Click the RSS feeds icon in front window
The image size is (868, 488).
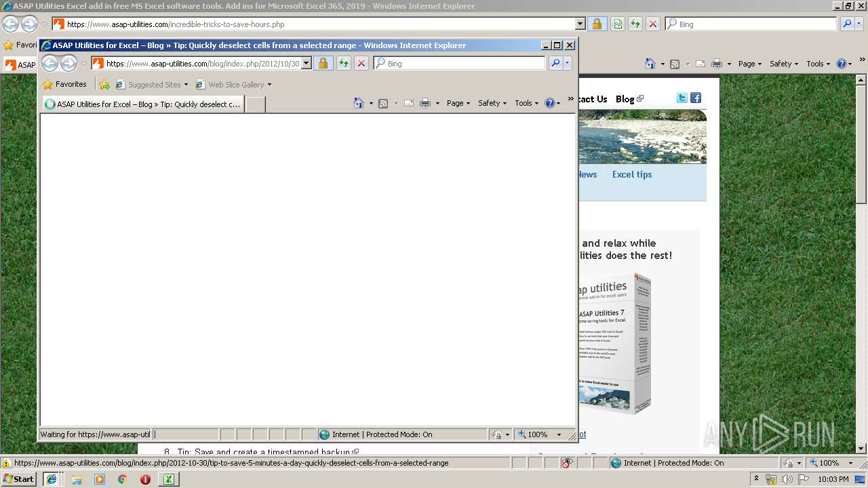[383, 103]
